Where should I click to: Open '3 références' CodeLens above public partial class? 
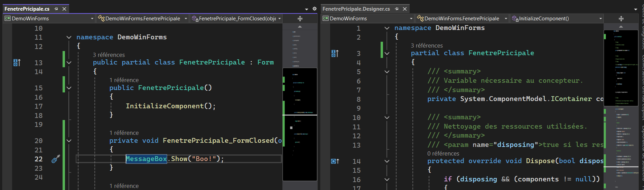click(x=109, y=55)
